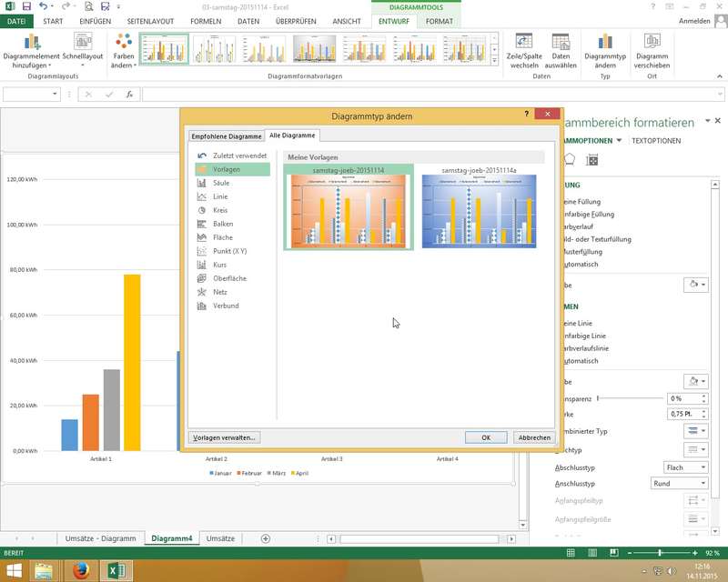Click the Transparenz slider track
The width and height of the screenshot is (728, 582).
coord(630,398)
